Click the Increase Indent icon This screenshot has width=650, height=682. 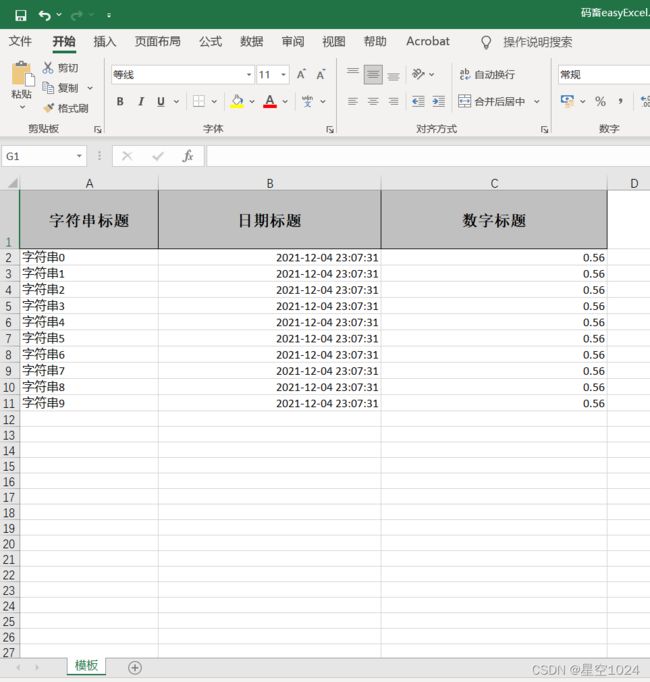(438, 101)
